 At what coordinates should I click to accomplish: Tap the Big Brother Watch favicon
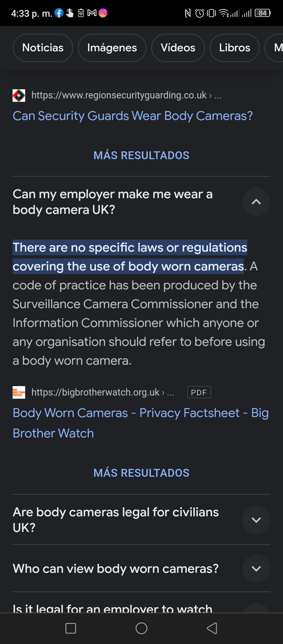pos(19,392)
